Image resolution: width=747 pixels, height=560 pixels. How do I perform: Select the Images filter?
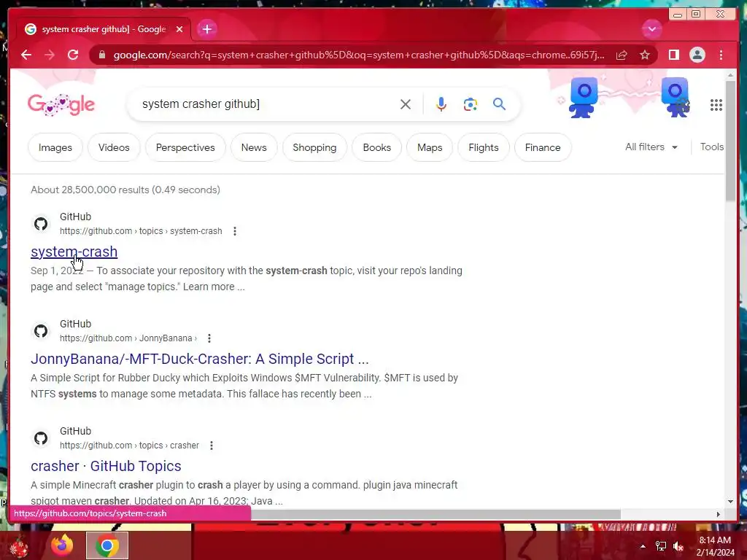pos(55,147)
